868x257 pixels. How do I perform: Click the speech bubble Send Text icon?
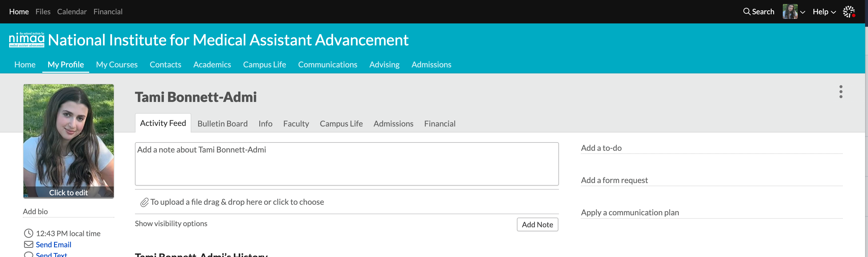click(29, 255)
